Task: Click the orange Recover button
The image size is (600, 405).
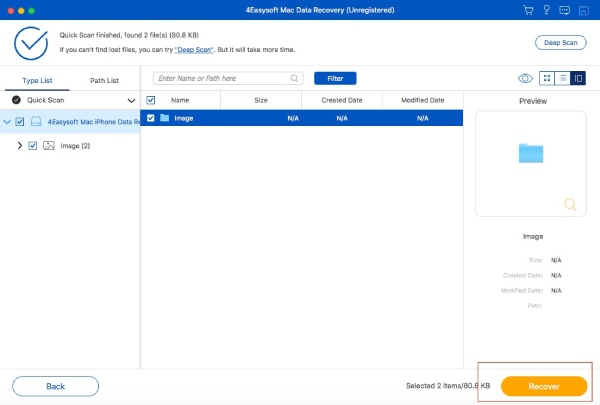Action: (544, 386)
